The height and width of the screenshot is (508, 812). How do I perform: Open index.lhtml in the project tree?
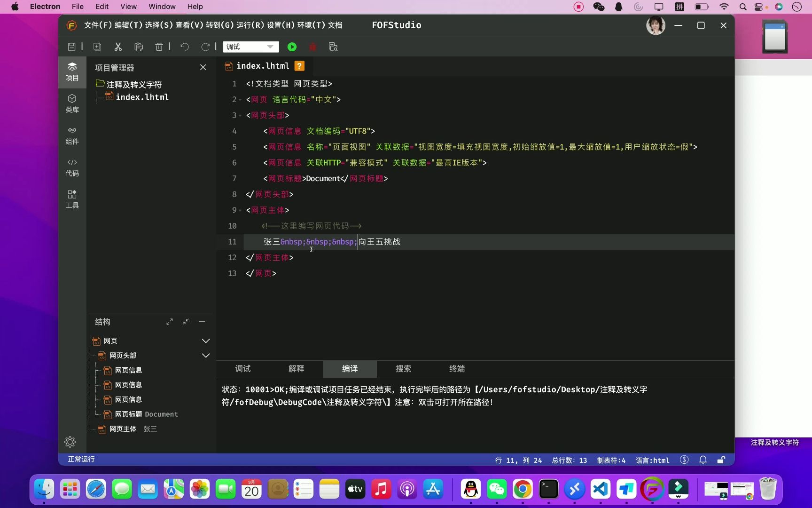point(142,97)
